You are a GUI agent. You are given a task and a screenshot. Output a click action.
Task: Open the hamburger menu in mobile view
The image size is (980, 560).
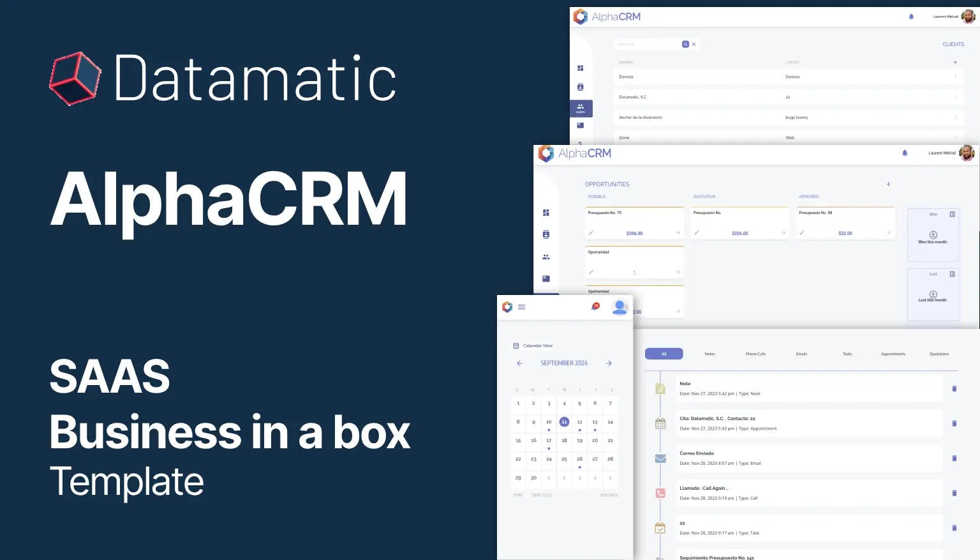pyautogui.click(x=521, y=307)
